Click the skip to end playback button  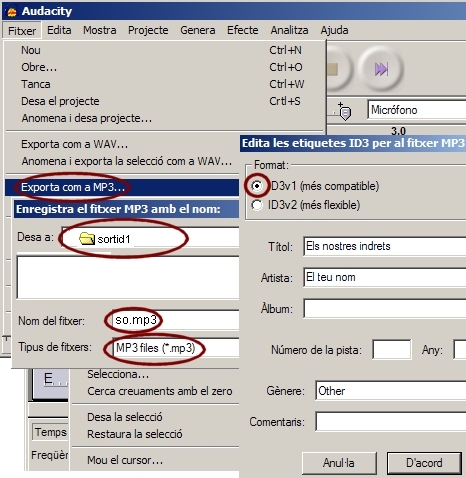[381, 69]
